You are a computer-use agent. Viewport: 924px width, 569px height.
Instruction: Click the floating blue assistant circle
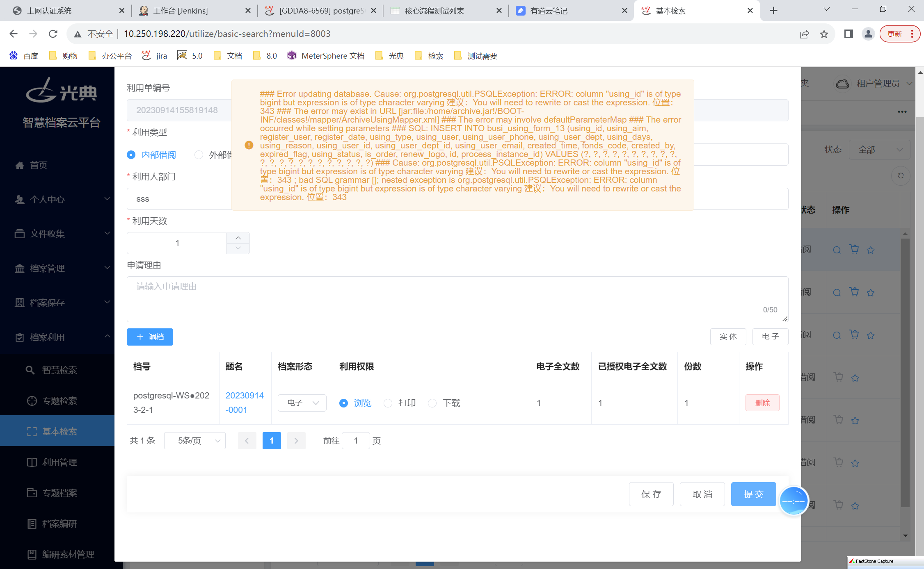tap(794, 501)
